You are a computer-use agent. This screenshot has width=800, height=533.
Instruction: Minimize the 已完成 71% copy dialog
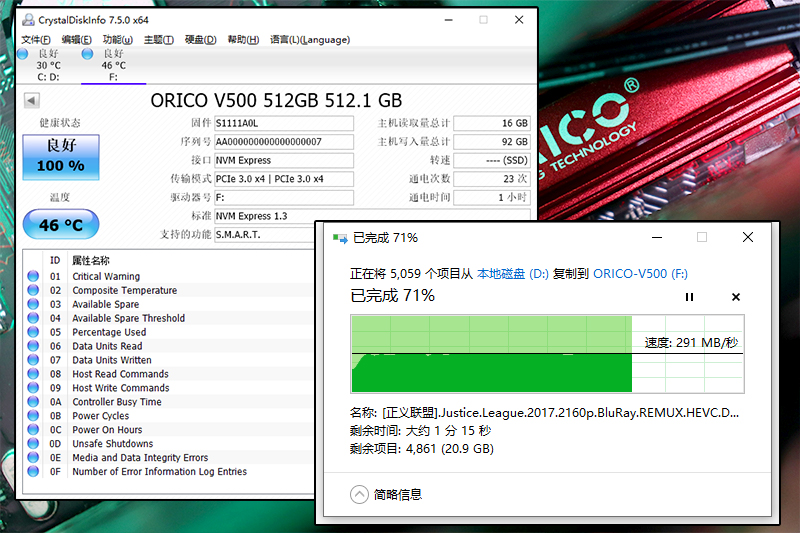coord(657,237)
